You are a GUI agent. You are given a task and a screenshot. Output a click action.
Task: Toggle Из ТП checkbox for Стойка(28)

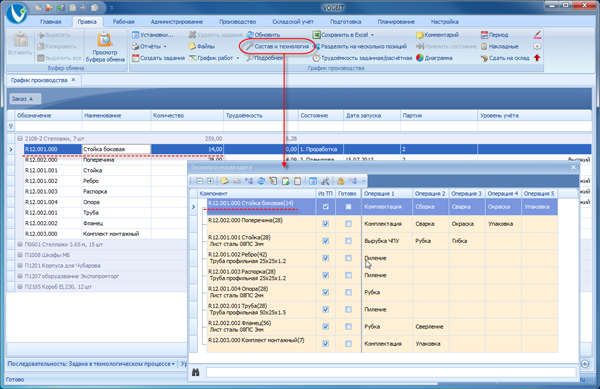(x=326, y=241)
